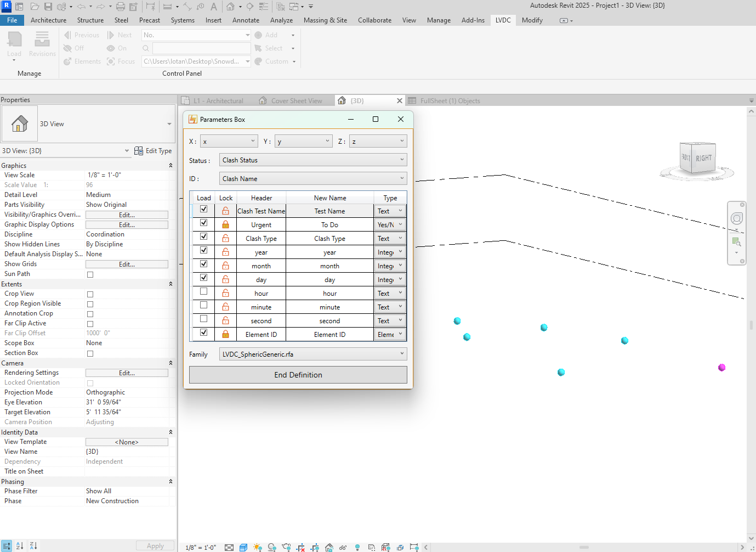Open the Massing & Site ribbon tab

point(325,20)
